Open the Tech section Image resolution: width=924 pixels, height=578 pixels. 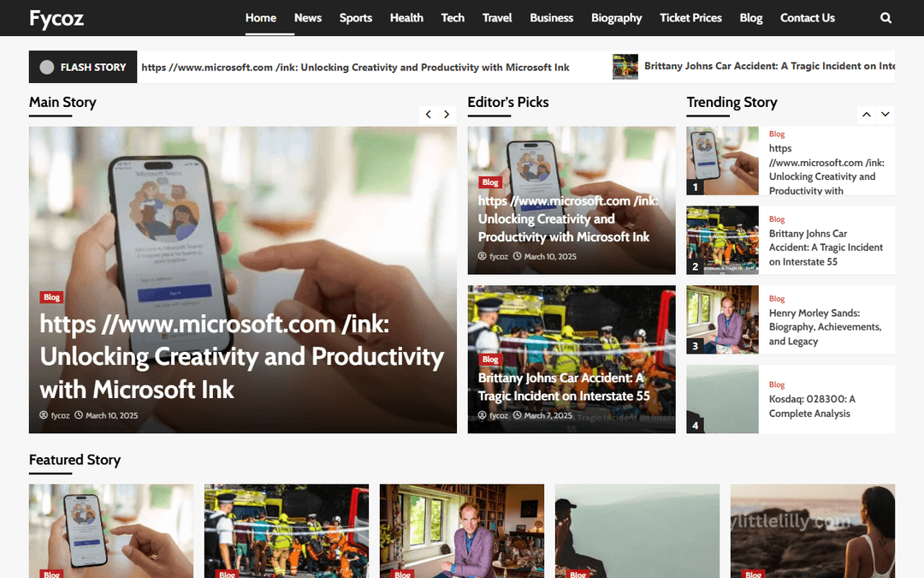(453, 18)
